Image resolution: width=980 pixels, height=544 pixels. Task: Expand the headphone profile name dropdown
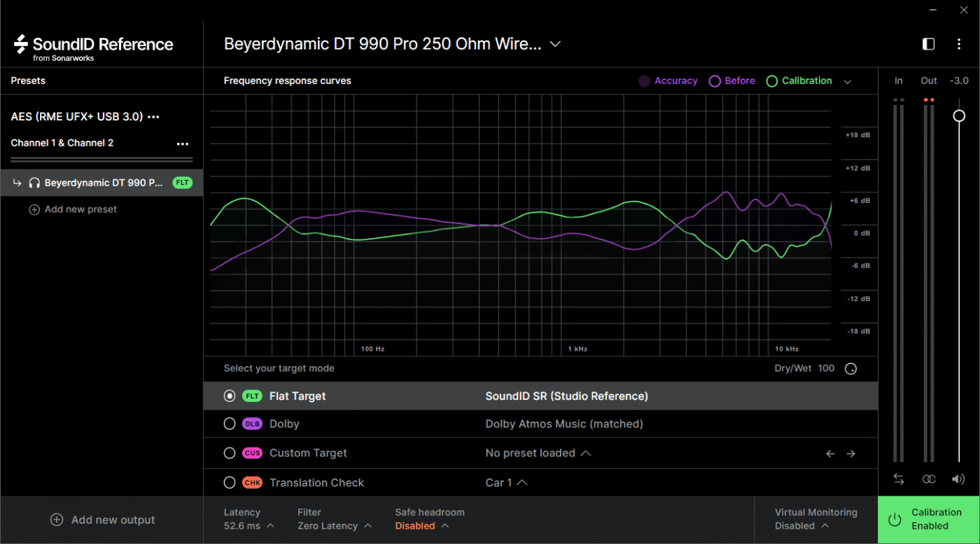pos(555,44)
